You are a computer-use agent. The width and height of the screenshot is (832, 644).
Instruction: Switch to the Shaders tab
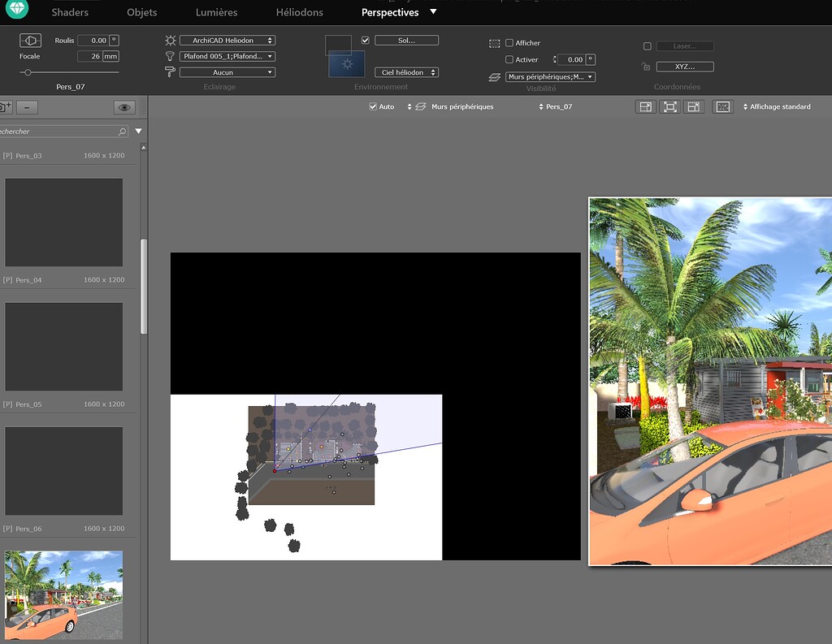pos(70,12)
